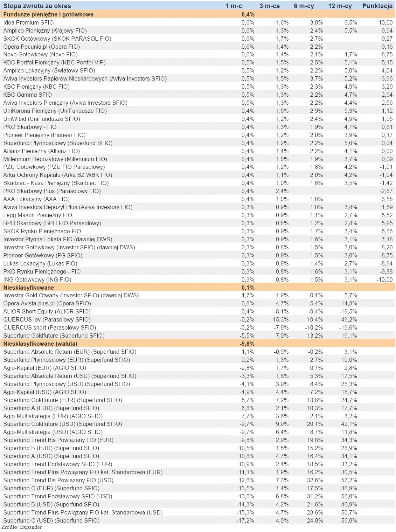Click the "6 m-cy" column header
Screen dimensions: 396x532
(304, 6)
